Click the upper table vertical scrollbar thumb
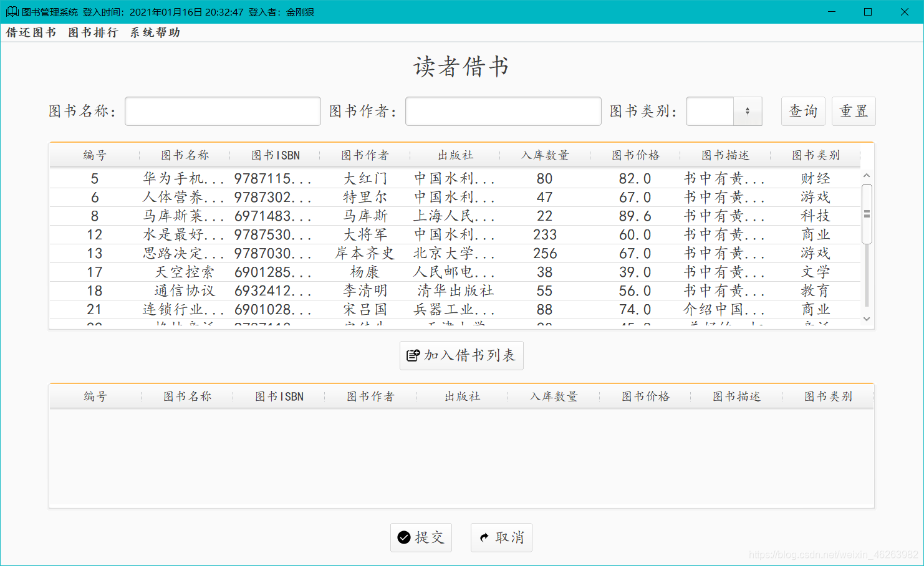Image resolution: width=924 pixels, height=566 pixels. (x=867, y=214)
